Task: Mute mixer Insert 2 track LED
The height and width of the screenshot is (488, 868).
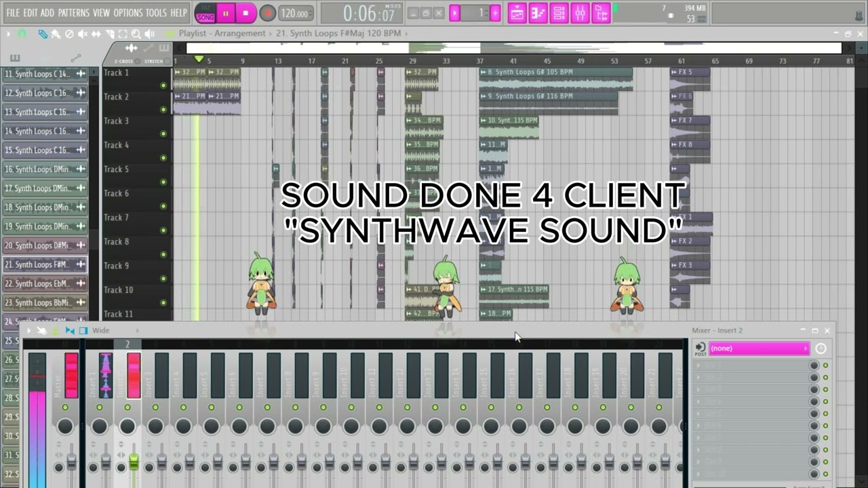Action: [x=127, y=407]
